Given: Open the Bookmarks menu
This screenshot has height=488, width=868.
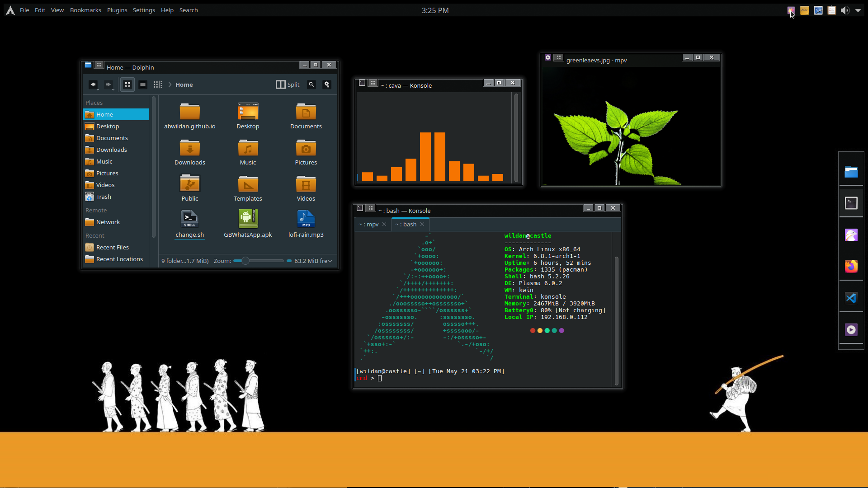Looking at the screenshot, I should [85, 10].
